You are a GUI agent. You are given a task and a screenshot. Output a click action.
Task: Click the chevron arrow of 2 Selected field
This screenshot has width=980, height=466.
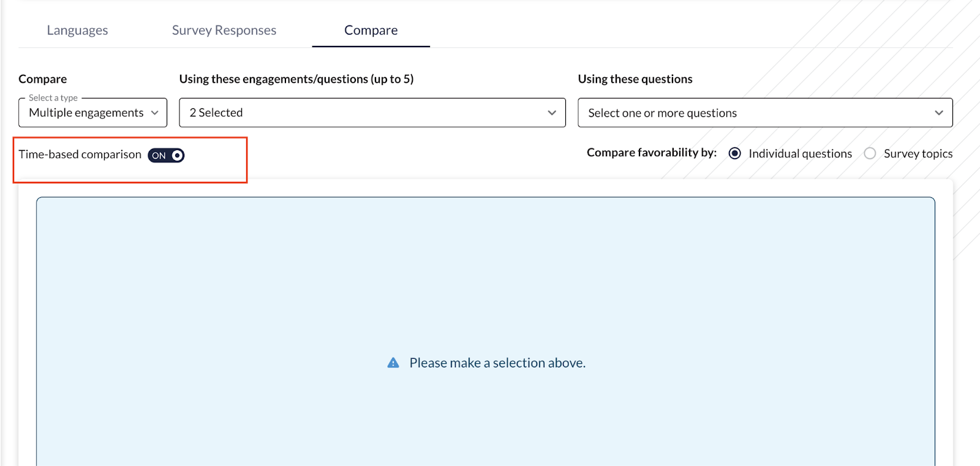tap(552, 113)
